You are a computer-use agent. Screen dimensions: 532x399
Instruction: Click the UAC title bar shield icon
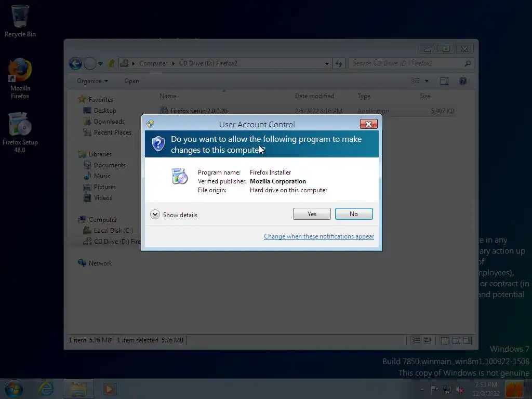click(x=150, y=124)
